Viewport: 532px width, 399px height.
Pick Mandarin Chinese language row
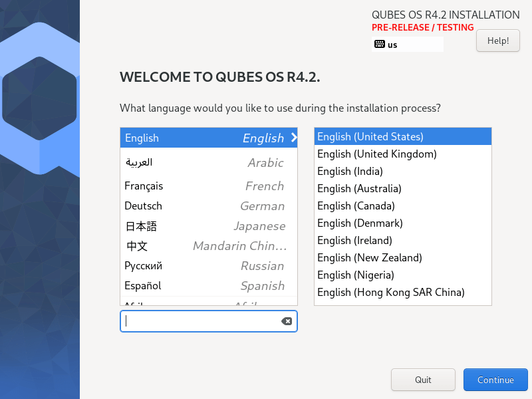point(209,246)
